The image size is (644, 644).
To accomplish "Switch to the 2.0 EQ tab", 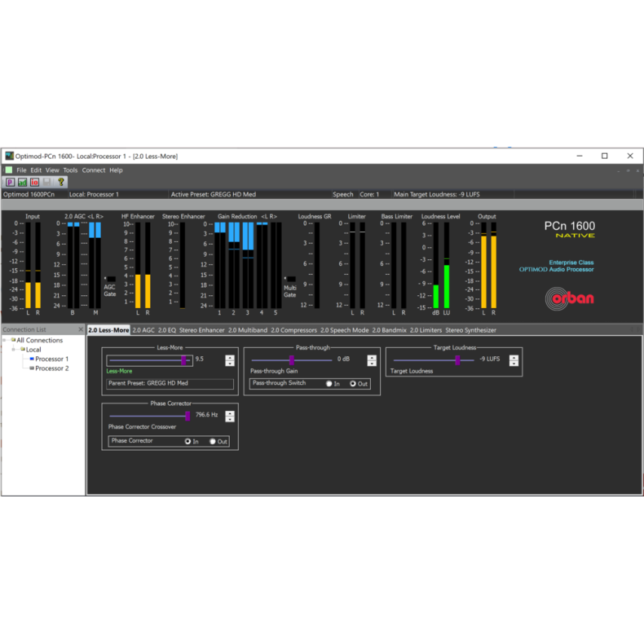I will pyautogui.click(x=167, y=330).
